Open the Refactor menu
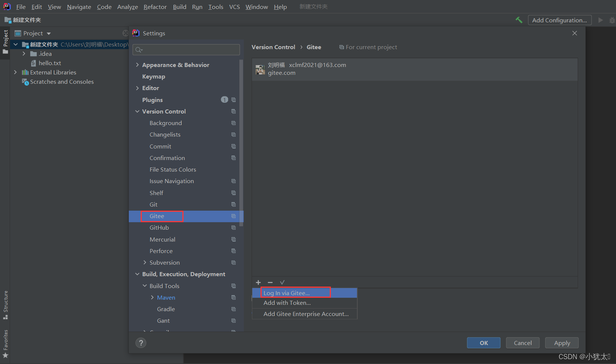The image size is (616, 364). coord(155,7)
